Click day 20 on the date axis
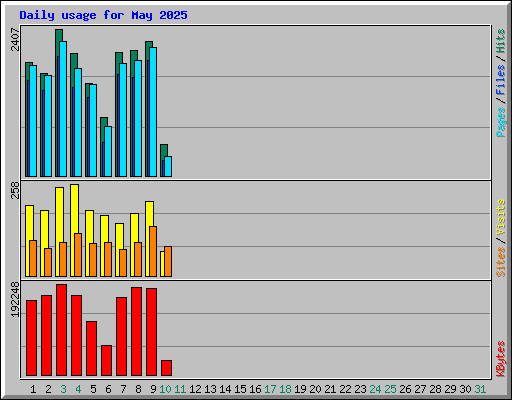Image resolution: width=512 pixels, height=400 pixels. pyautogui.click(x=315, y=389)
